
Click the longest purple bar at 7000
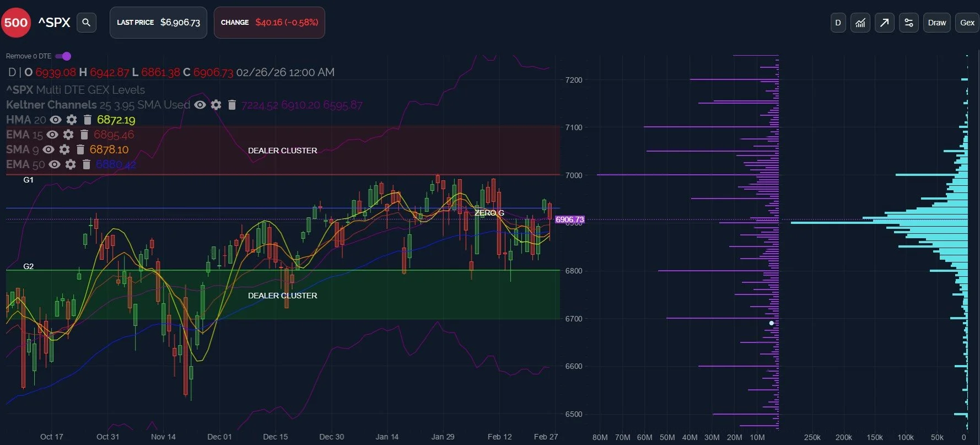[687, 175]
